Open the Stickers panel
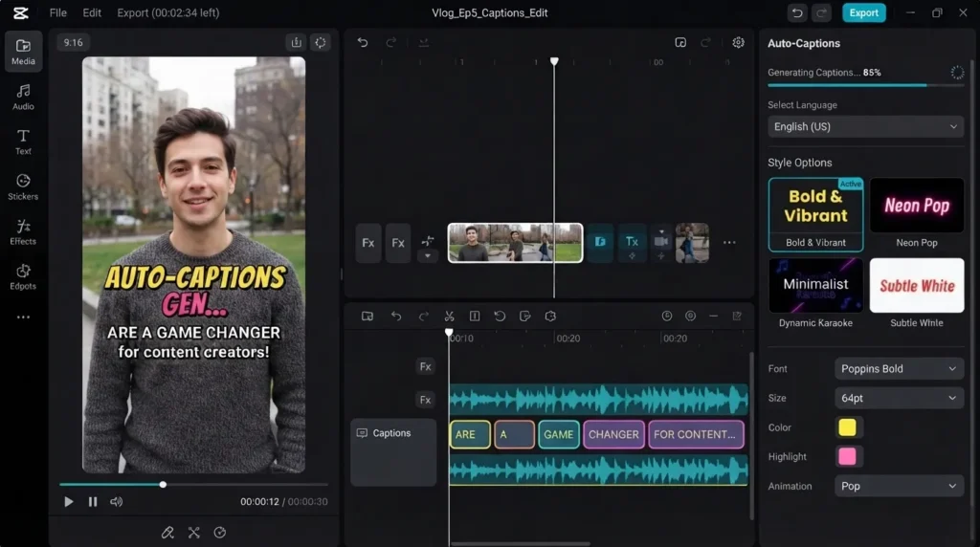980x547 pixels. coord(23,186)
